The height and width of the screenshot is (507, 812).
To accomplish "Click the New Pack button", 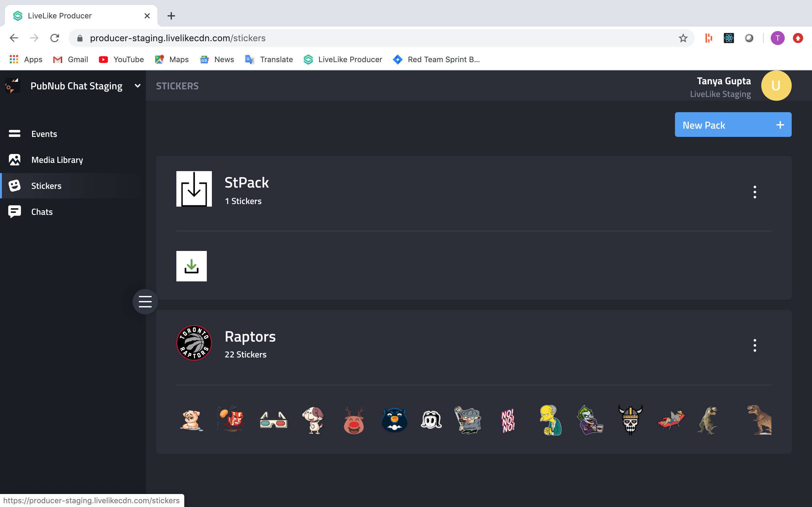I will 733,125.
